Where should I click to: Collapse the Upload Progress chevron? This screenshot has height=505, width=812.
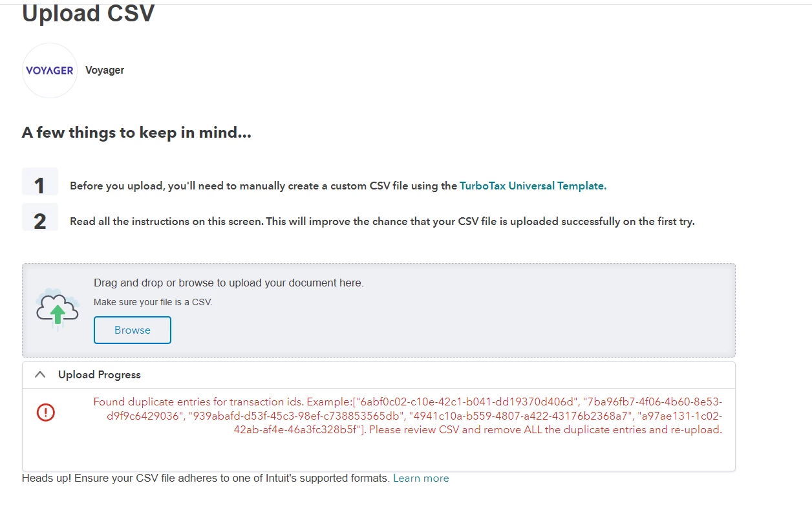40,374
